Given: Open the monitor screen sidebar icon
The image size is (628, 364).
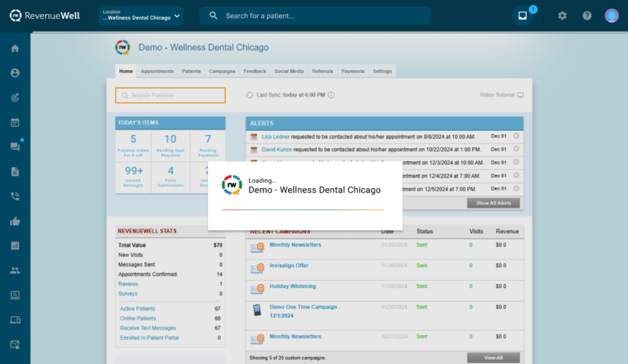Looking at the screenshot, I should (15, 295).
